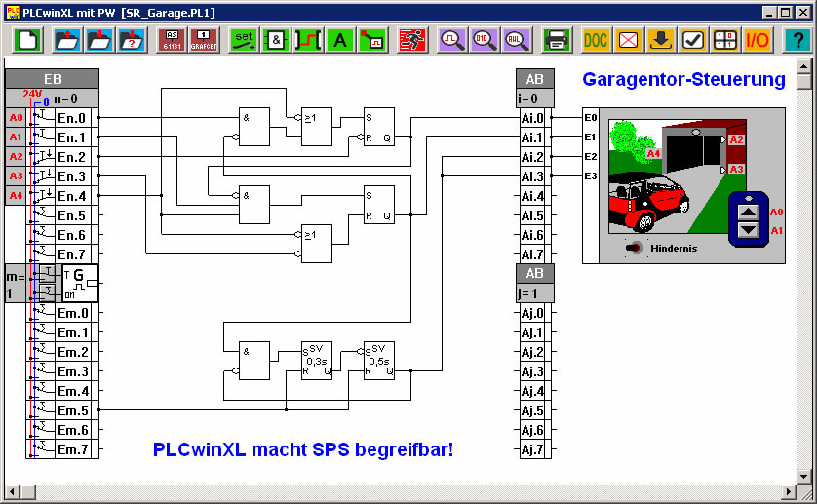Click the vertical scrollbar down arrow

pos(803,473)
